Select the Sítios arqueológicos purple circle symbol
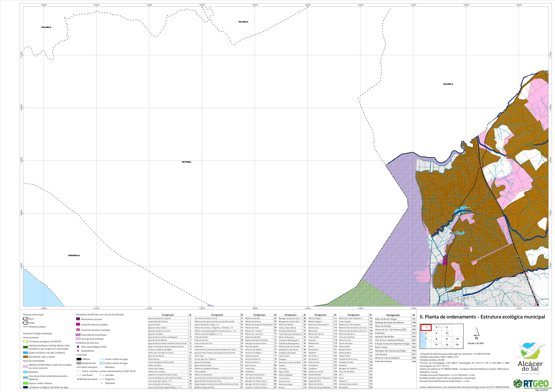The width and height of the screenshot is (555, 392). [78, 347]
